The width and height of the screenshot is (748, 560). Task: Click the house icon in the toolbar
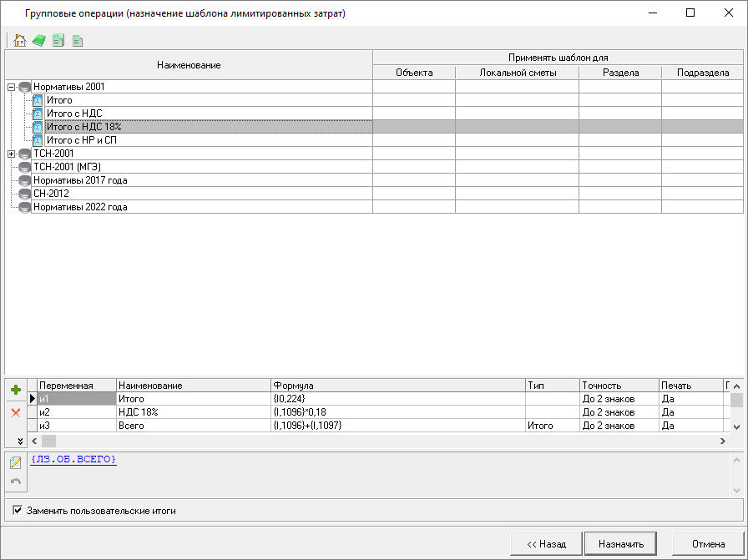tap(20, 40)
